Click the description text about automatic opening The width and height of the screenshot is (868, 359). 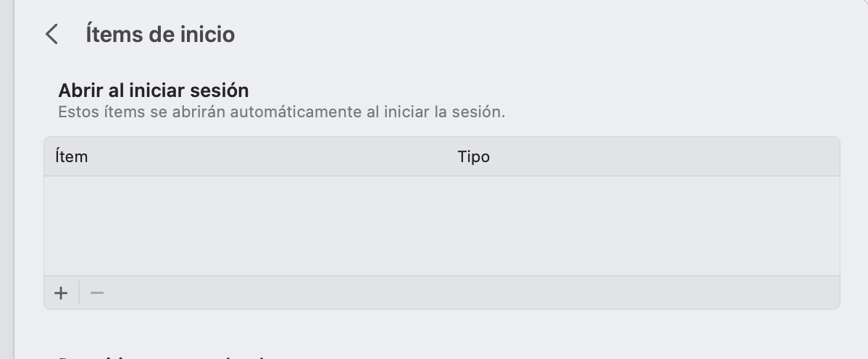point(281,112)
